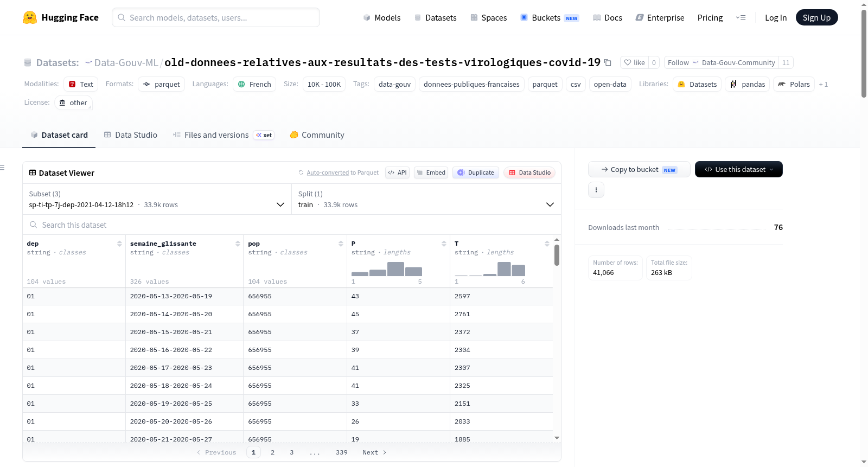Viewport: 868px width, 467px height.
Task: Click the Text modality tag
Action: click(81, 84)
